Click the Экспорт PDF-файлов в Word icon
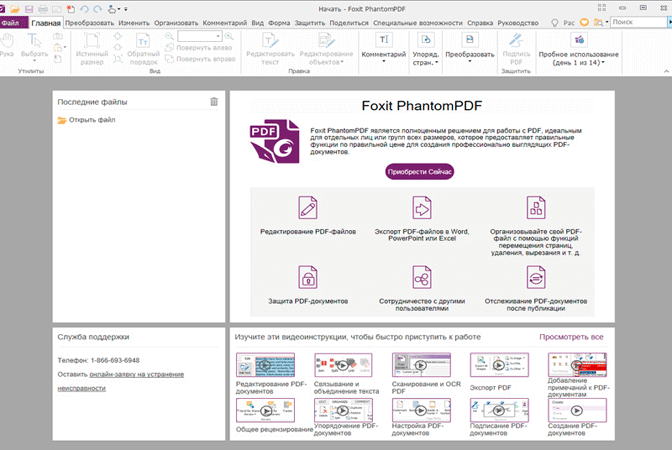This screenshot has width=672, height=450. coord(420,208)
